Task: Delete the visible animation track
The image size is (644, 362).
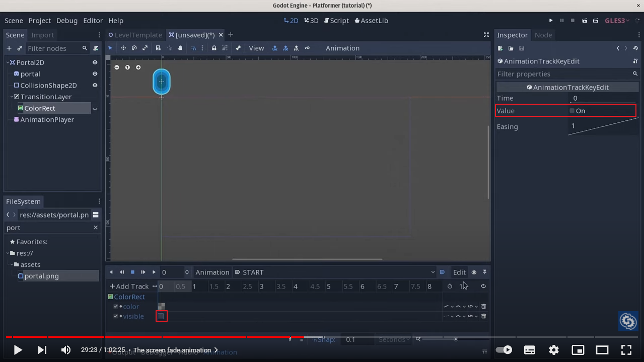Action: [x=484, y=316]
